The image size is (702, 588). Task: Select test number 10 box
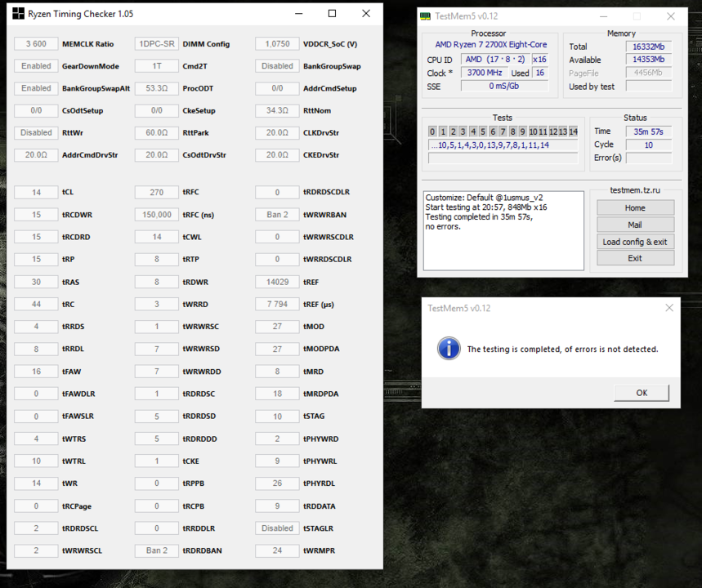click(533, 131)
